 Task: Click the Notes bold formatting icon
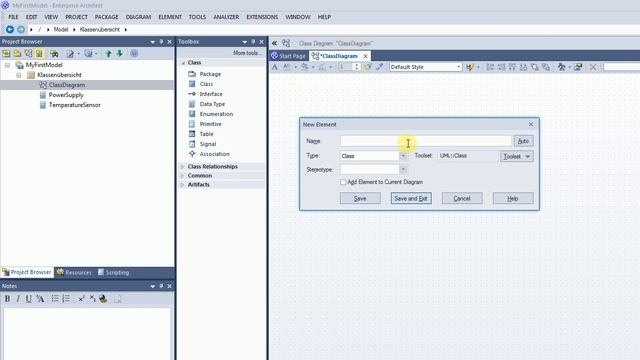[7, 299]
